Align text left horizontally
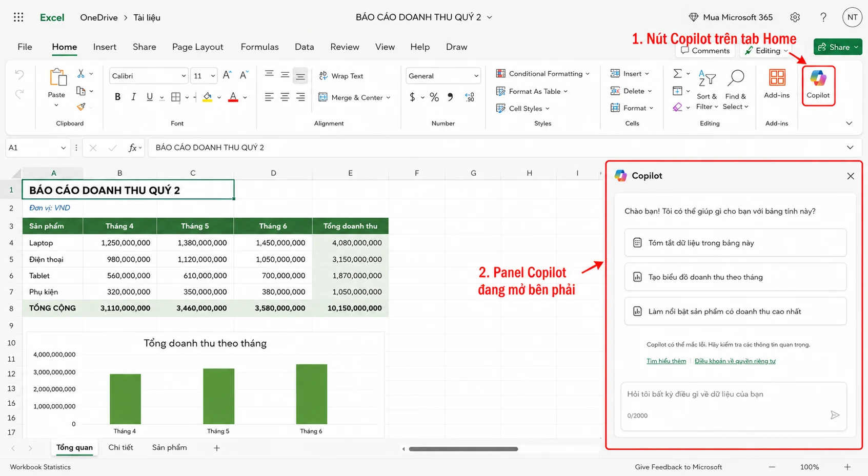 point(269,97)
